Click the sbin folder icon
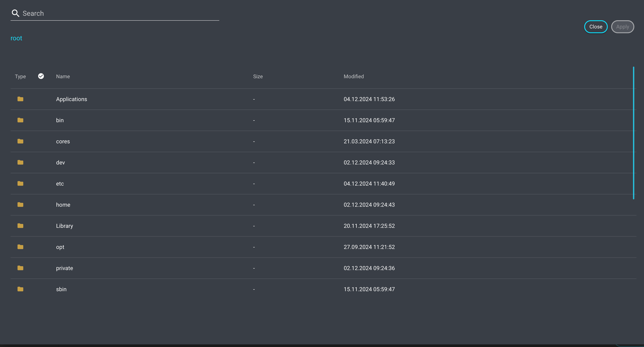The height and width of the screenshot is (347, 644). (20, 289)
